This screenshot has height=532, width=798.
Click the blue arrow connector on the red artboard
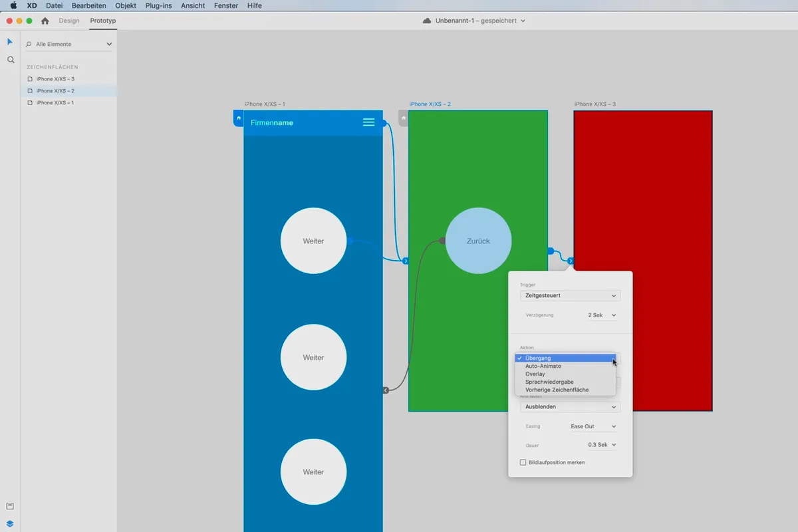(x=571, y=261)
